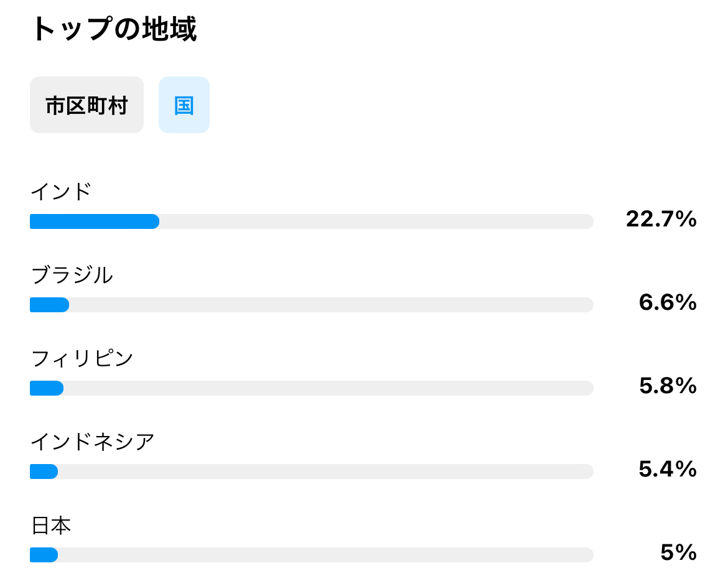This screenshot has width=728, height=581.
Task: Click the 5.8% value for フィリピン
Action: coord(667,386)
